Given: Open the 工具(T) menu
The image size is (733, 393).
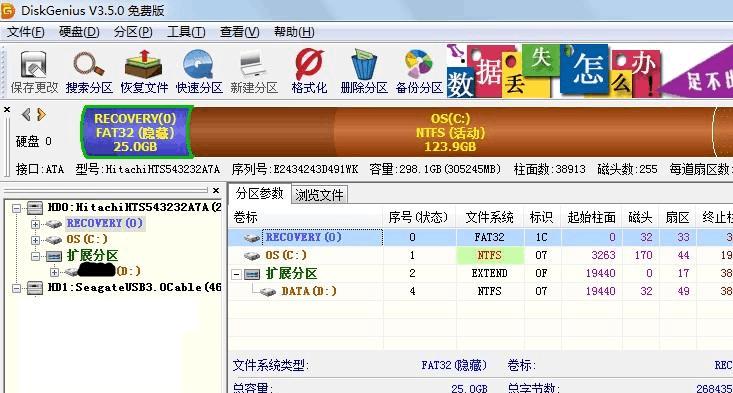Looking at the screenshot, I should (x=186, y=32).
